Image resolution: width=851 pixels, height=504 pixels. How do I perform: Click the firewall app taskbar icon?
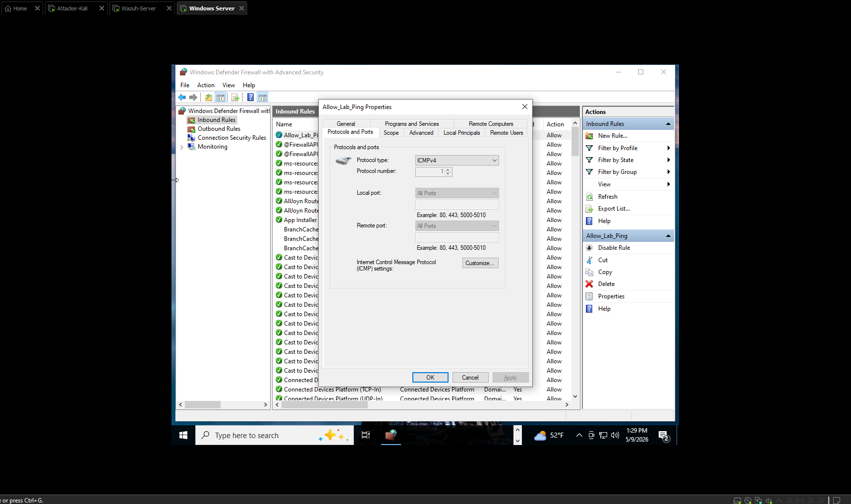pyautogui.click(x=391, y=435)
